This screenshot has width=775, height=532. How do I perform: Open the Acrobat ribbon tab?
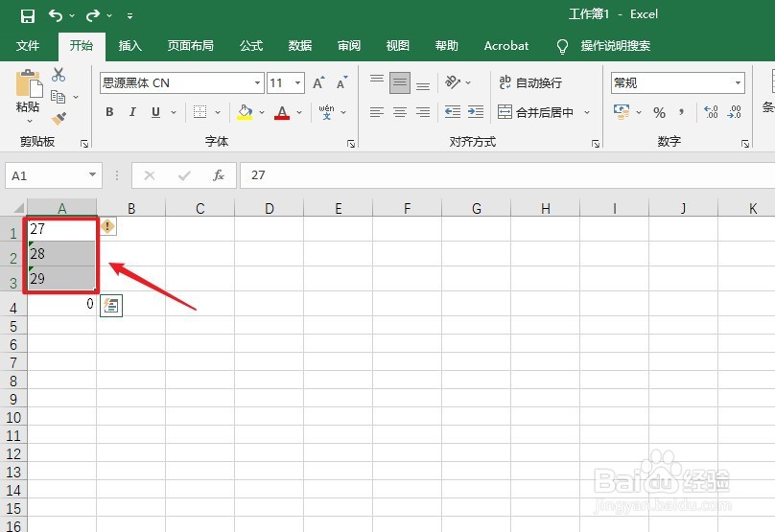tap(506, 46)
